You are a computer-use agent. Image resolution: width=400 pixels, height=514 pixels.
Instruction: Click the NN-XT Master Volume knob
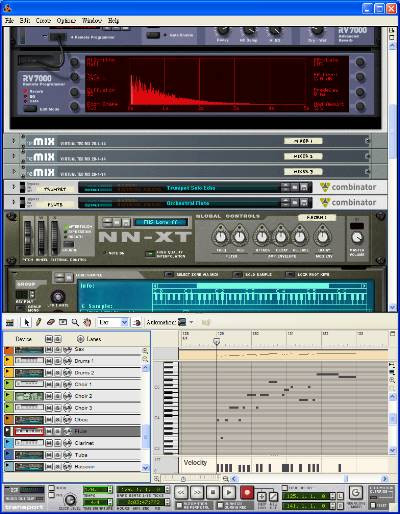[x=357, y=237]
